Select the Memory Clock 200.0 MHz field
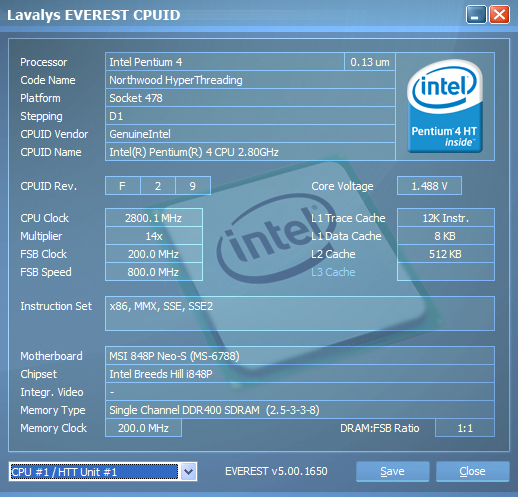The image size is (518, 497). [x=143, y=428]
